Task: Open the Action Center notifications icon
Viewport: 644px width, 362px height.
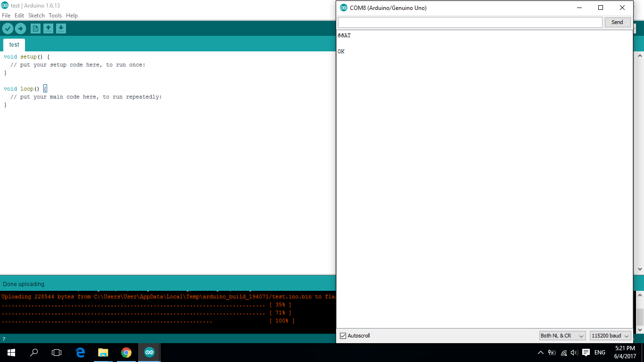Action: coord(586,353)
